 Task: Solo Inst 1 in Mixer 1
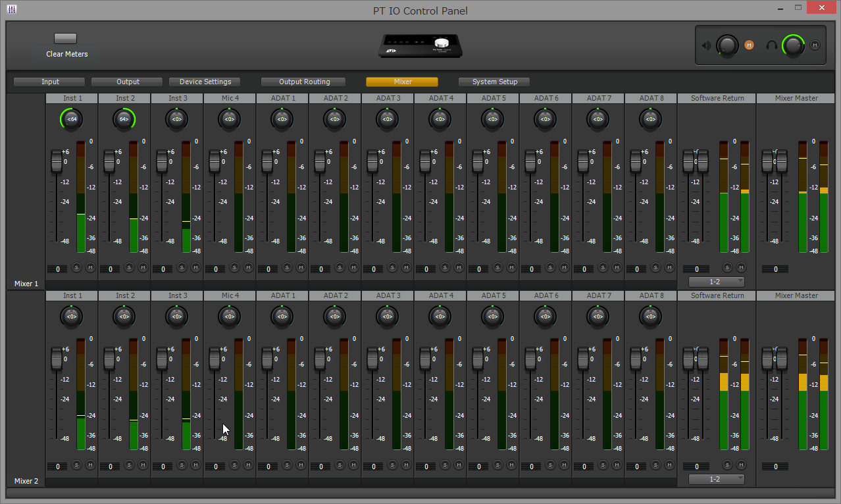76,267
